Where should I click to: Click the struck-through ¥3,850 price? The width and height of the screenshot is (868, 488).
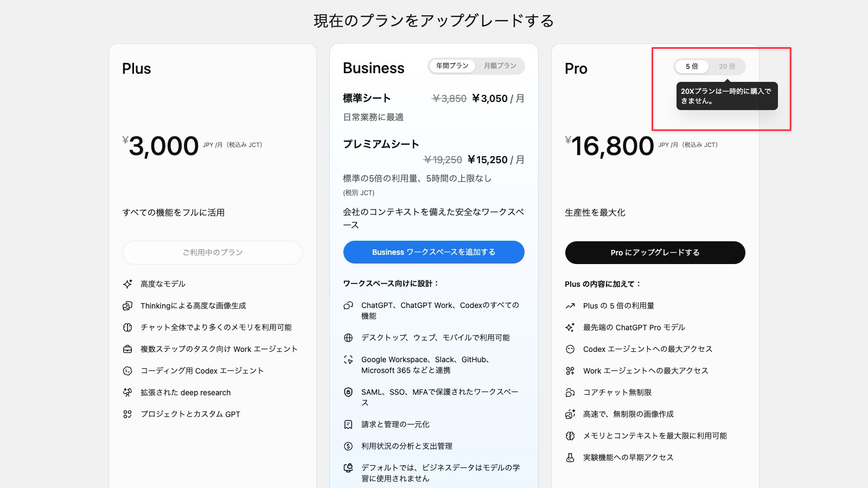[x=449, y=99]
